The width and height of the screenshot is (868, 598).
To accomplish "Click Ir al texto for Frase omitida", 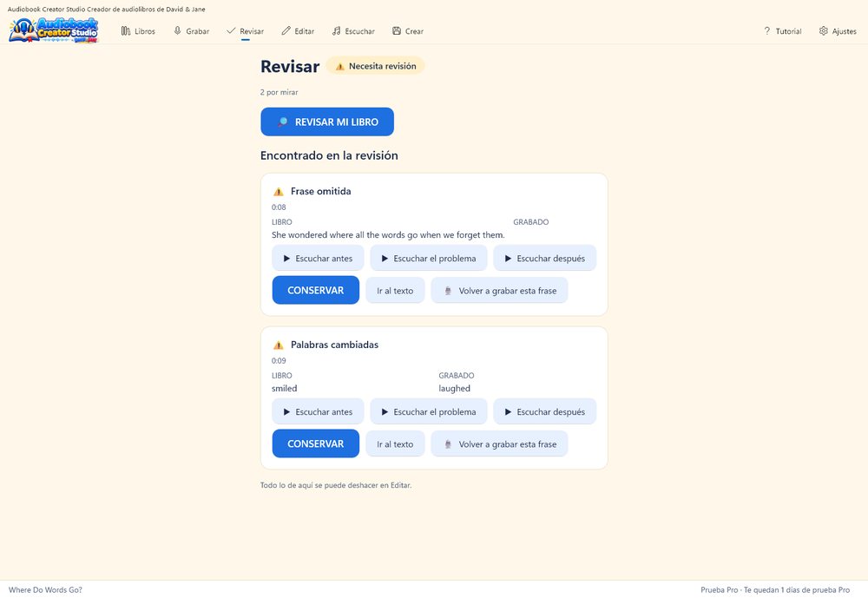I will click(x=395, y=290).
